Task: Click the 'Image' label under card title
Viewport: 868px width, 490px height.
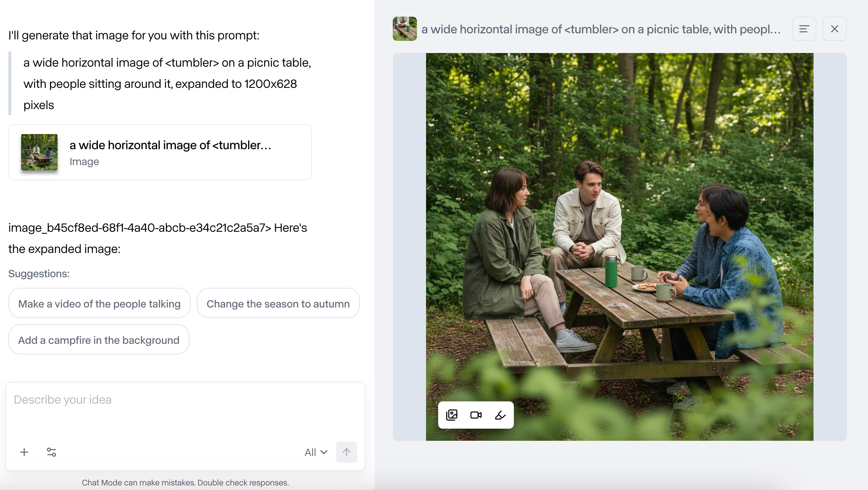Action: [x=84, y=162]
